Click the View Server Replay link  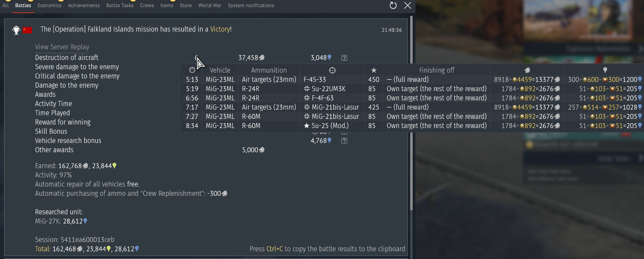click(x=62, y=47)
